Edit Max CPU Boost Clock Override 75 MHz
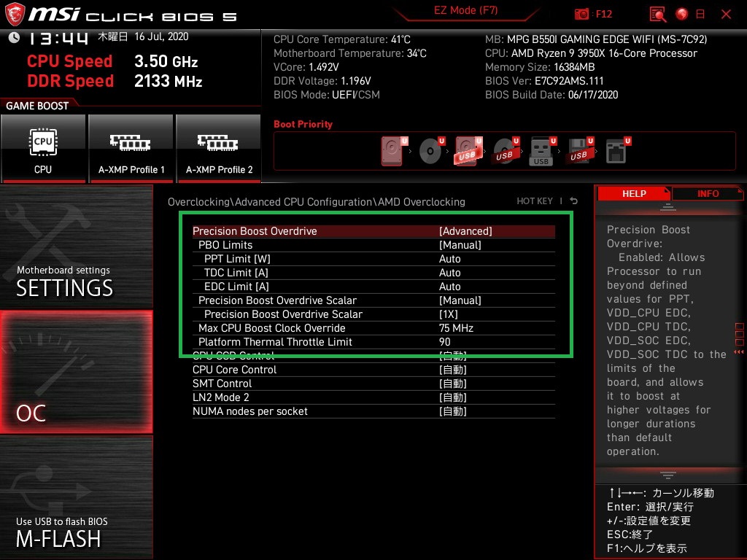This screenshot has height=560, width=747. click(x=456, y=328)
